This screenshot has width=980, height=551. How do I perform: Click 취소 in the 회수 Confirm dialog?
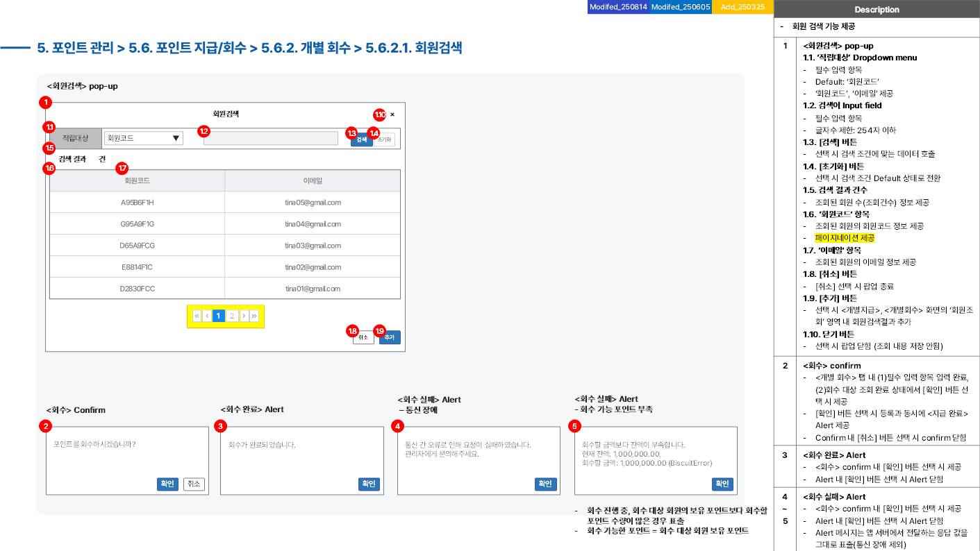tap(194, 484)
